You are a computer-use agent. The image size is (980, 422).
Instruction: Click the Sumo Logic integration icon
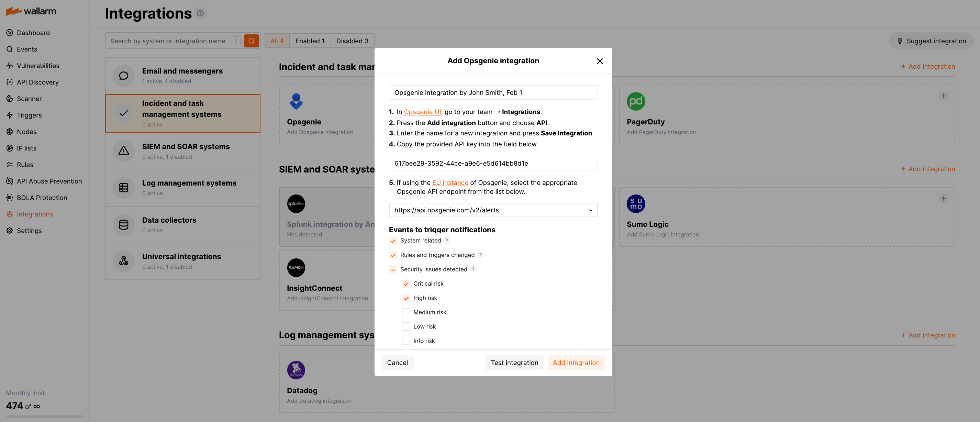coord(635,203)
